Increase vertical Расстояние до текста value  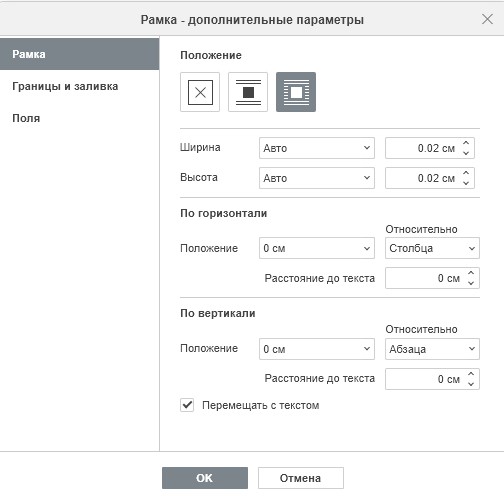(471, 374)
